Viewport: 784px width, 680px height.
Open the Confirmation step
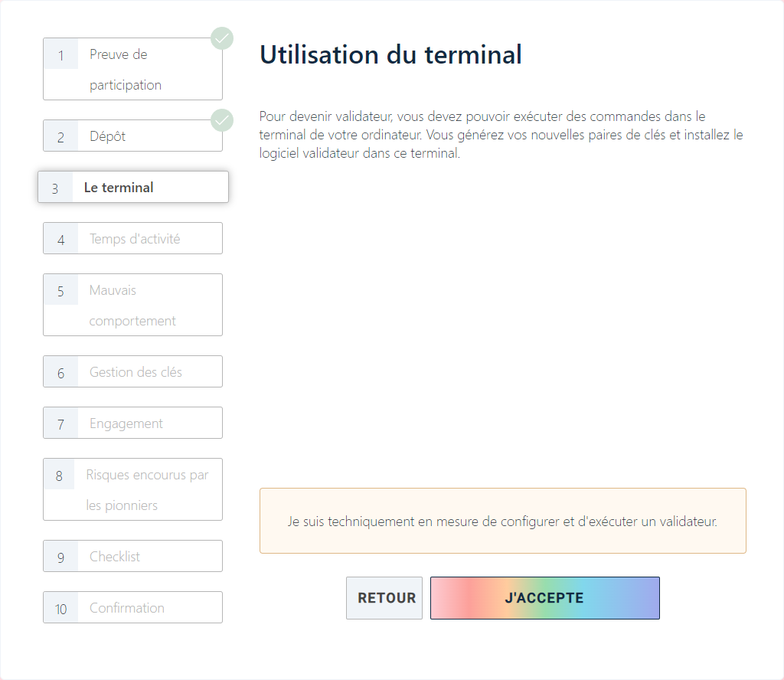132,608
